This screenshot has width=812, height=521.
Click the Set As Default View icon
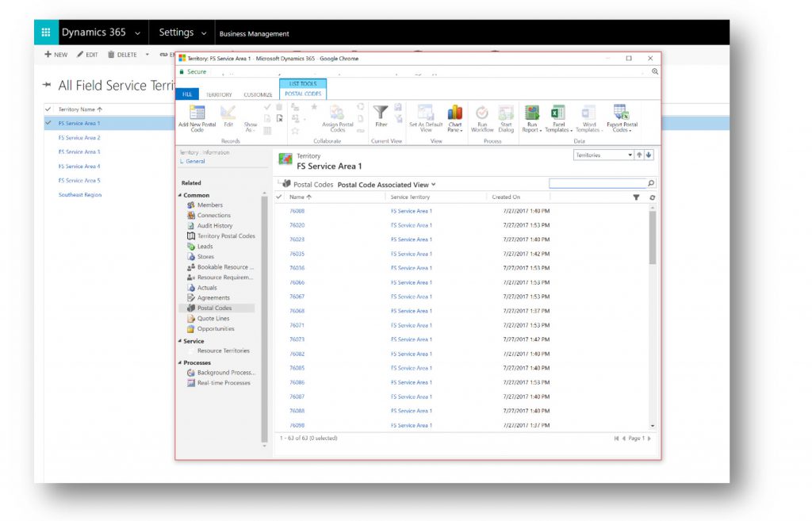[x=426, y=119]
